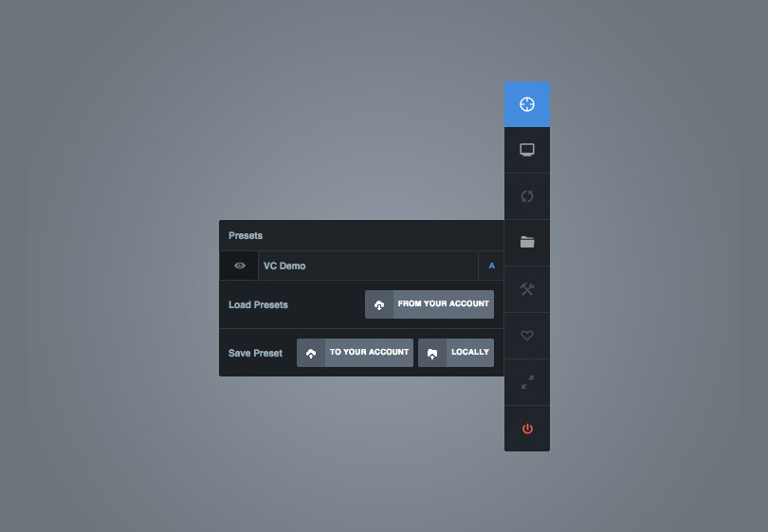Image resolution: width=768 pixels, height=532 pixels.
Task: Click the blue A marker on VC Demo
Action: 491,266
